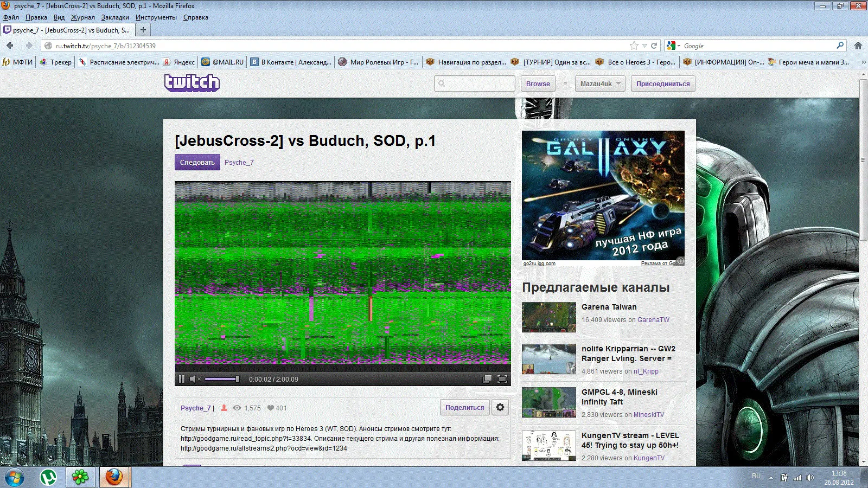Click the Поделиться share button
Image resolution: width=868 pixels, height=488 pixels.
point(465,407)
